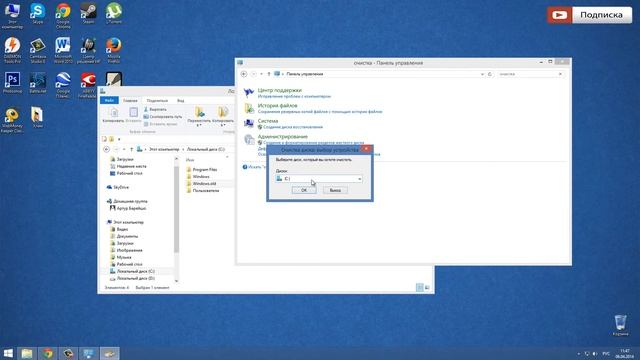Click the Control Panel taskbar button

coord(89,353)
